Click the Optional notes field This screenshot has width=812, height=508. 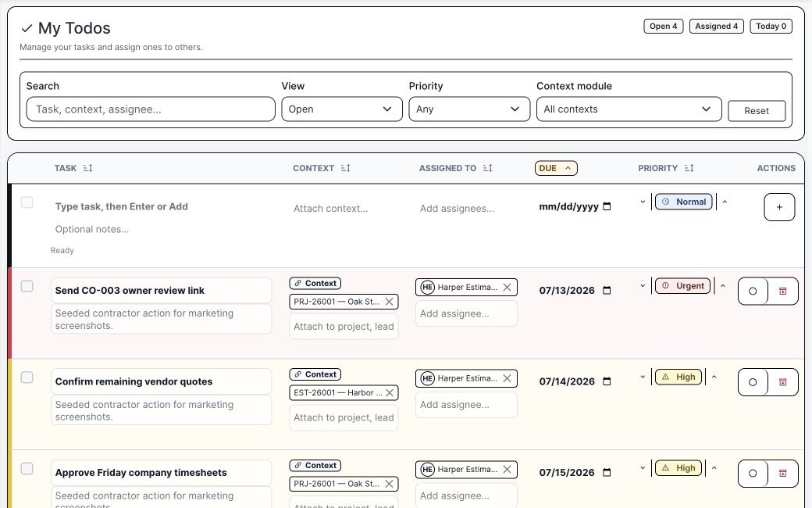coord(161,229)
